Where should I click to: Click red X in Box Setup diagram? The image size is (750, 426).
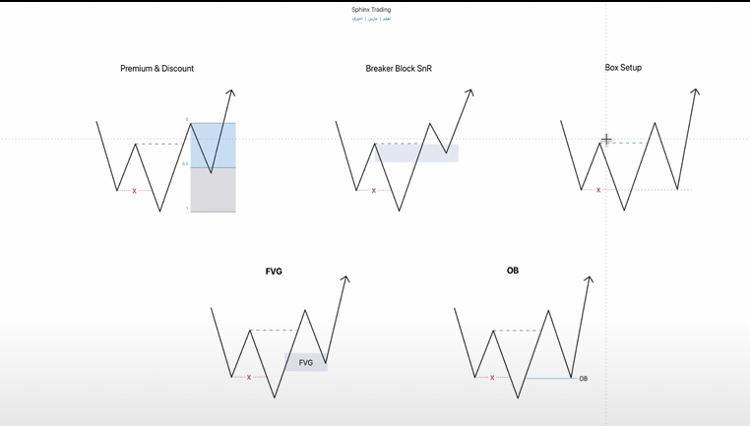coord(598,190)
